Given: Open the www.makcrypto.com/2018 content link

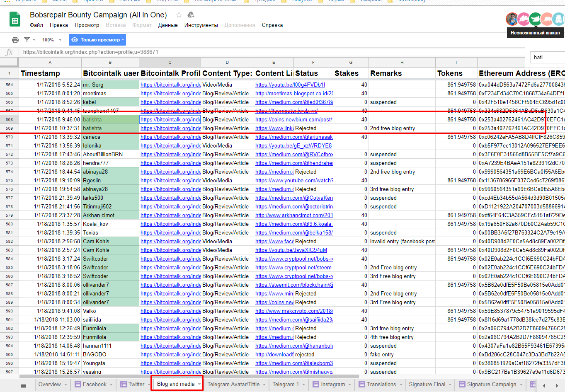Looking at the screenshot, I should [294, 311].
